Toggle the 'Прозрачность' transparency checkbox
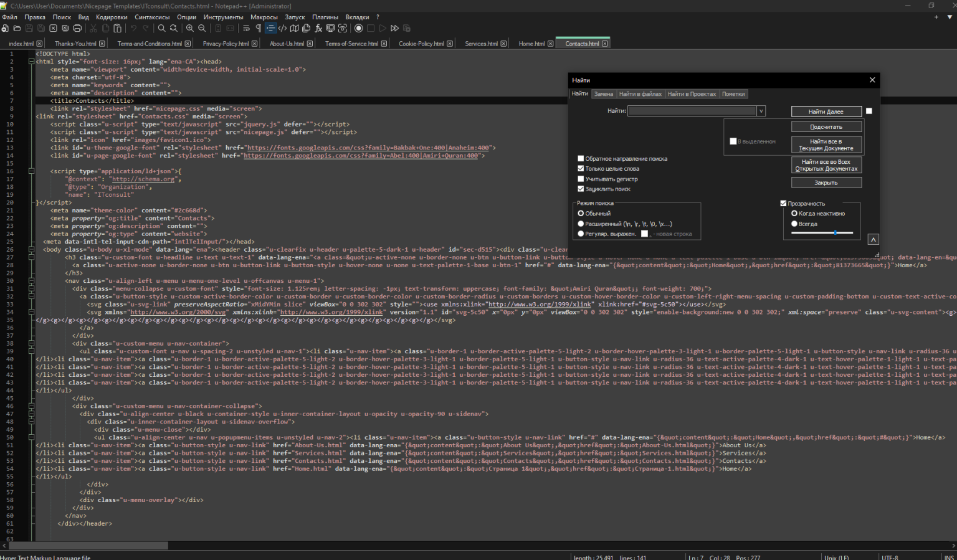 pos(783,203)
